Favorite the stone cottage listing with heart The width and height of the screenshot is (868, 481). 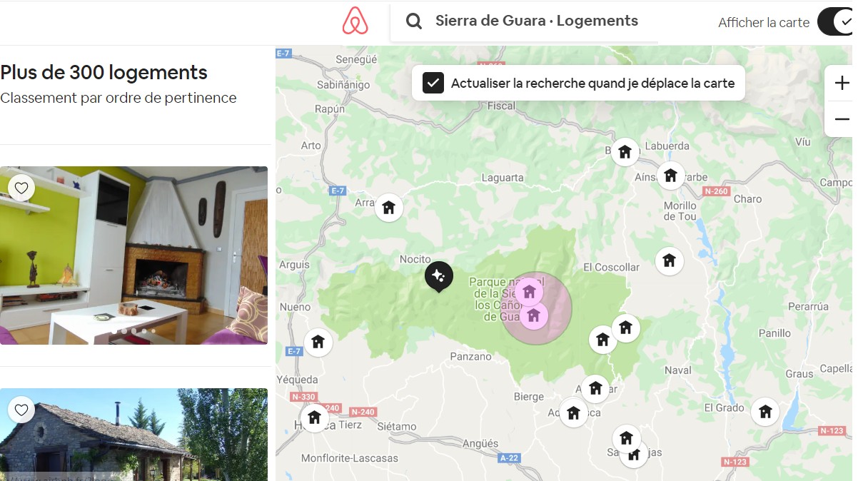point(21,410)
